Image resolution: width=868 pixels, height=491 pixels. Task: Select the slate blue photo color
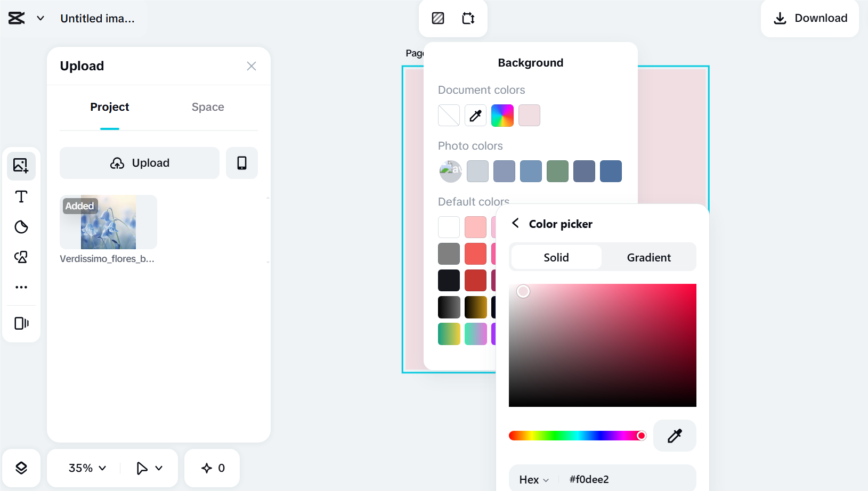pyautogui.click(x=584, y=171)
